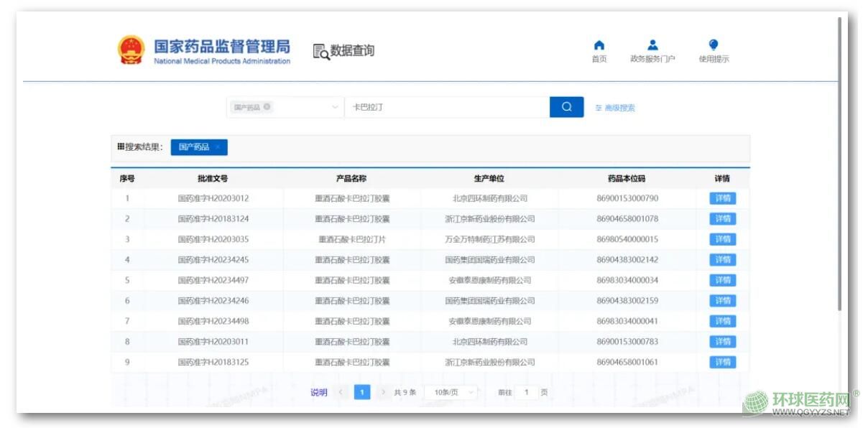
Task: Click the search box containing 卡巴拉汀
Action: point(445,107)
